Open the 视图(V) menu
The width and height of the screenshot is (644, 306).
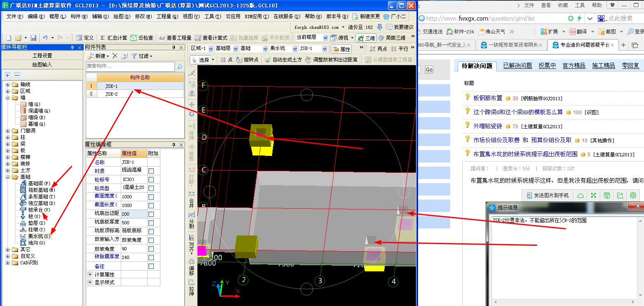pos(191,16)
